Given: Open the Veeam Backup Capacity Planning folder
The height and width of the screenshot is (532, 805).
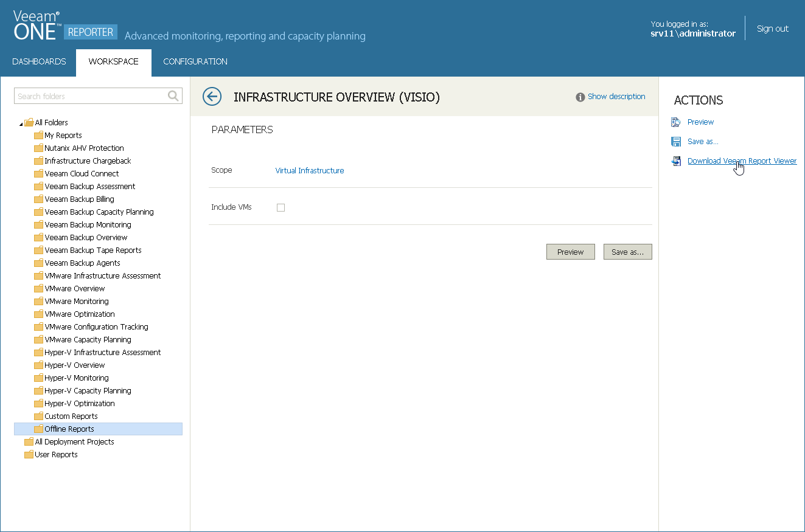Looking at the screenshot, I should 99,212.
